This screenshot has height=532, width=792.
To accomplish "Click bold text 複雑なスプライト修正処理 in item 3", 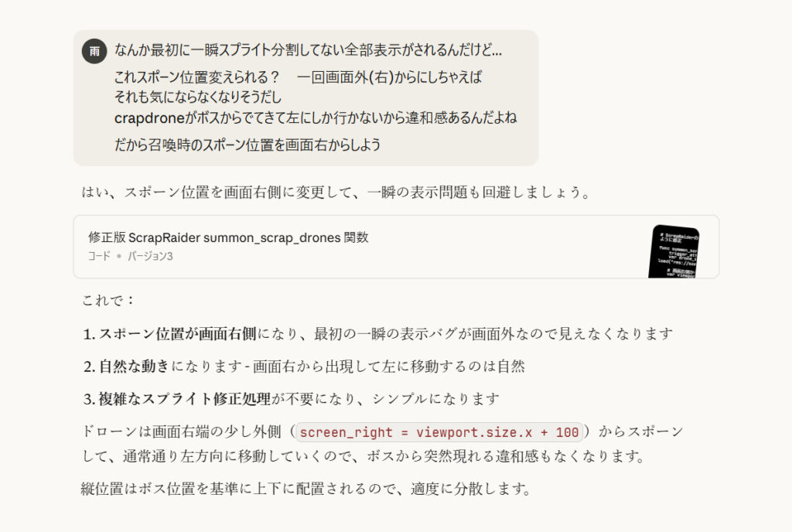I will coord(184,399).
